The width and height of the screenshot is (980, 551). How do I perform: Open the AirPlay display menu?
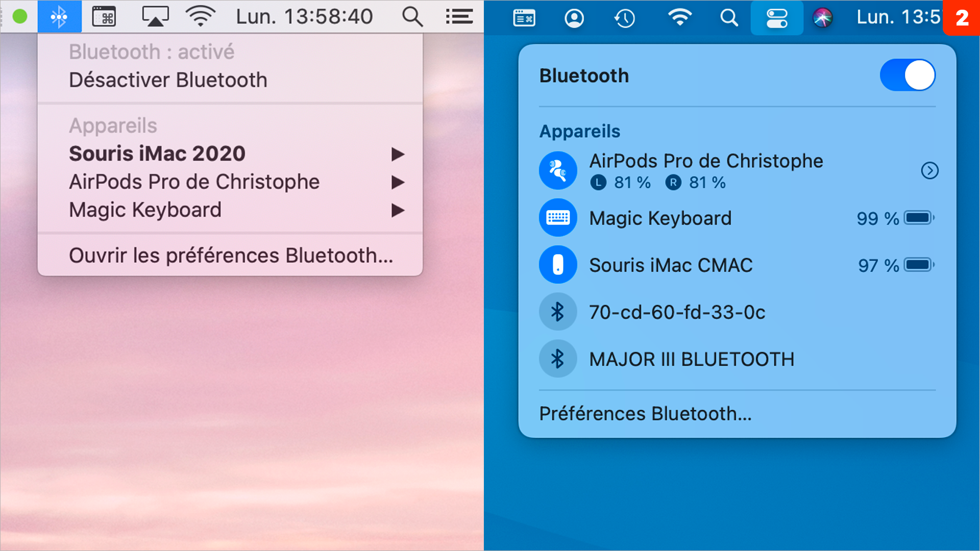(155, 17)
